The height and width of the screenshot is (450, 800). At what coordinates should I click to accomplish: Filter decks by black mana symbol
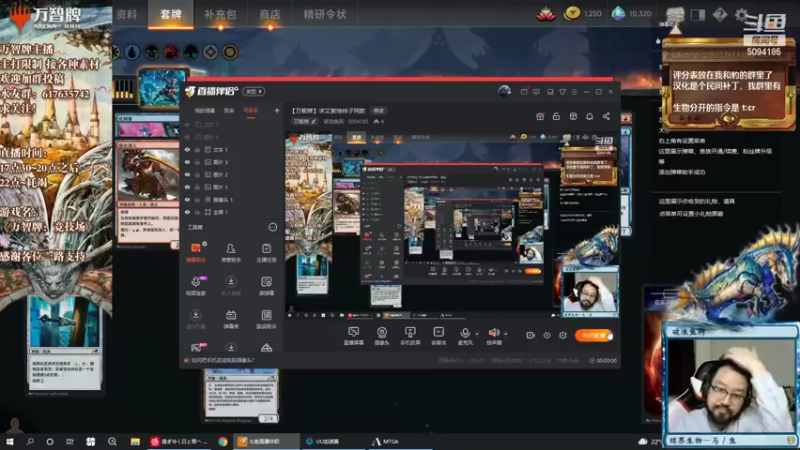tap(152, 52)
